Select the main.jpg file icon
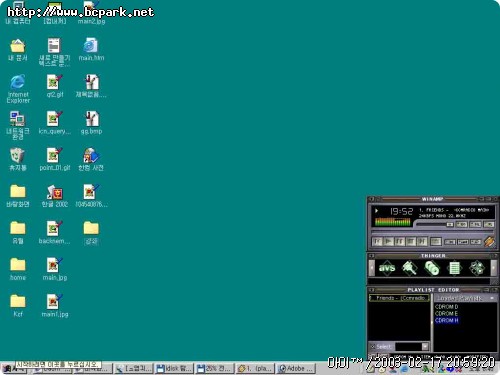The width and height of the screenshot is (500, 375). pyautogui.click(x=54, y=269)
